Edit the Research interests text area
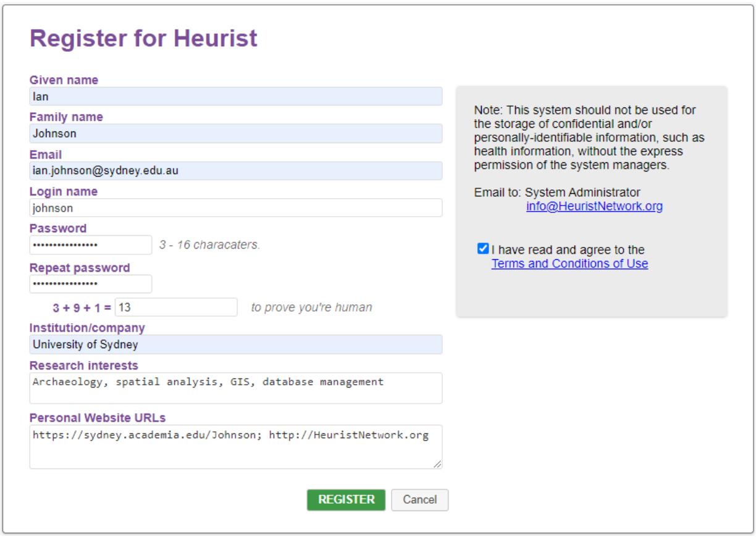The width and height of the screenshot is (756, 537). (236, 388)
